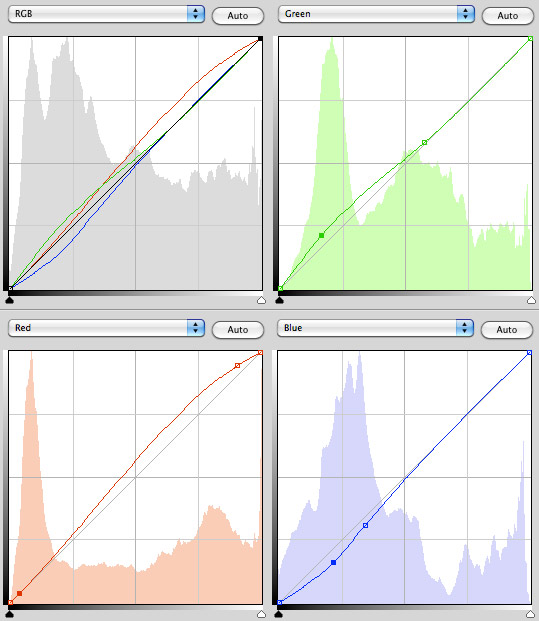
Task: Select the hollow blue midtone control point
Action: [x=366, y=526]
